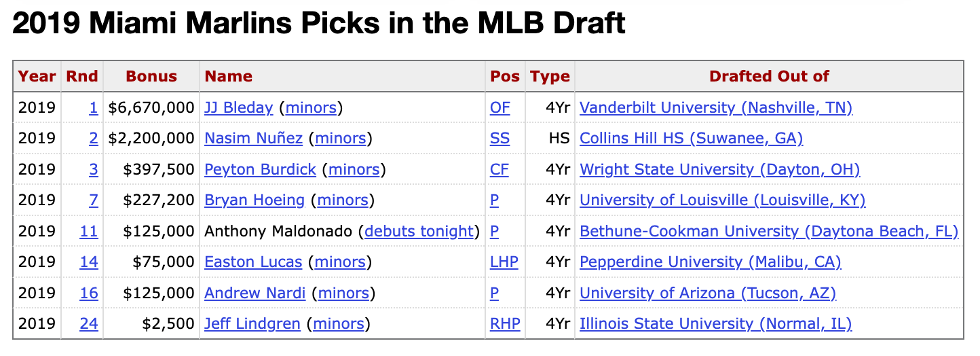Sort table by Bonus column header
The image size is (980, 356).
151,76
